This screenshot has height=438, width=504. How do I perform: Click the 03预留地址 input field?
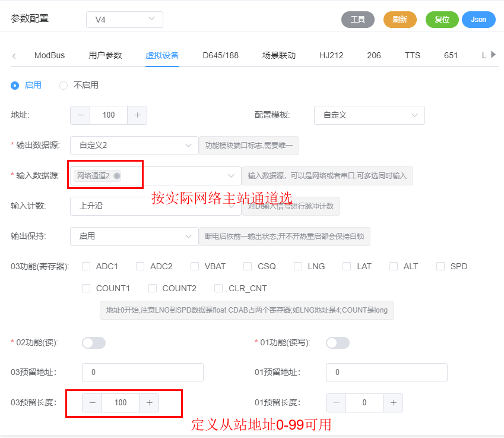click(x=142, y=373)
